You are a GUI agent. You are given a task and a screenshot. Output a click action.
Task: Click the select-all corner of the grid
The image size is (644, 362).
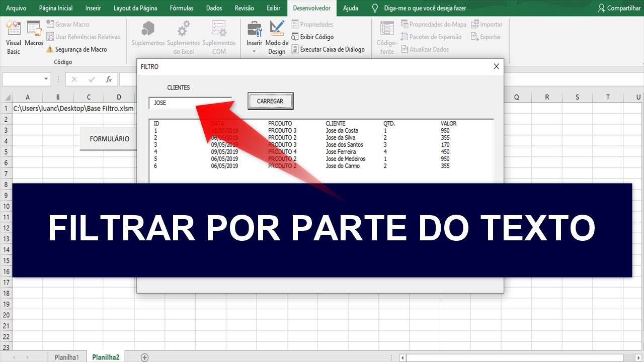[x=6, y=97]
